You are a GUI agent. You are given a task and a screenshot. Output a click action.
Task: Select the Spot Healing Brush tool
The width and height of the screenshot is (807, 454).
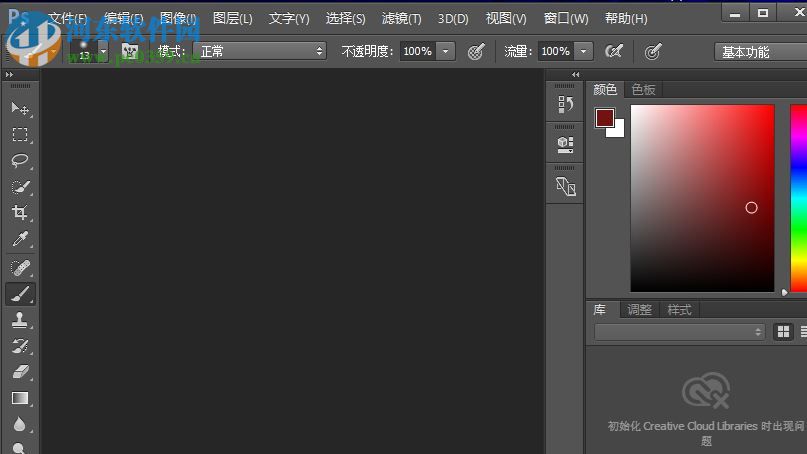pyautogui.click(x=20, y=268)
